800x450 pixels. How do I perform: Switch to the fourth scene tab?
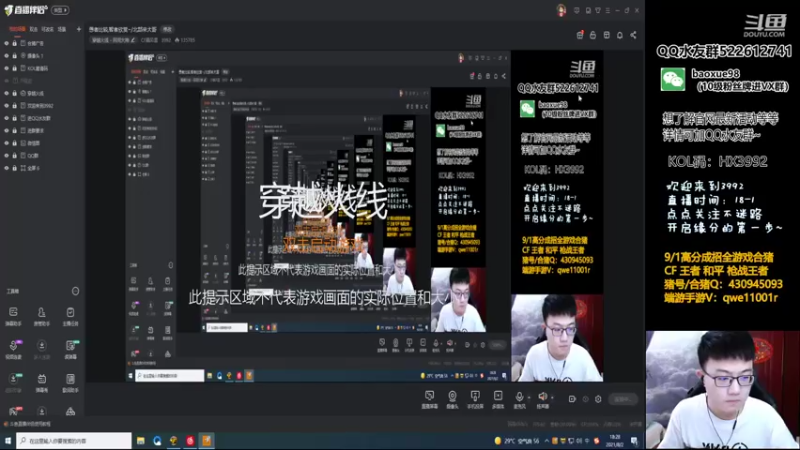pos(62,29)
